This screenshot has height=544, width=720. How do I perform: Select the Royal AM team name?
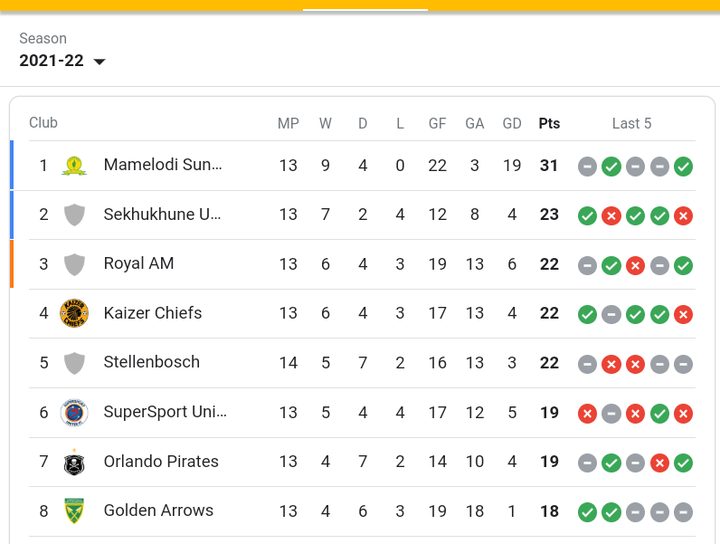[x=139, y=264]
